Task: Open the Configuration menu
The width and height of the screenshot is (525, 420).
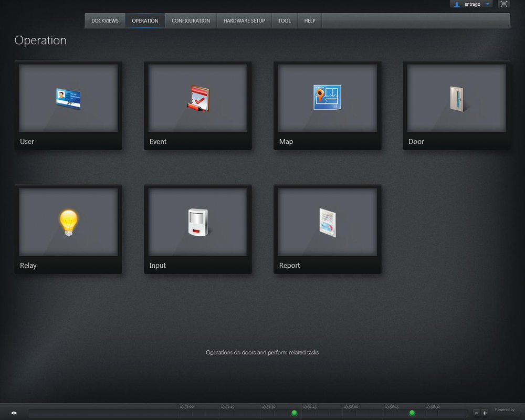Action: point(191,21)
